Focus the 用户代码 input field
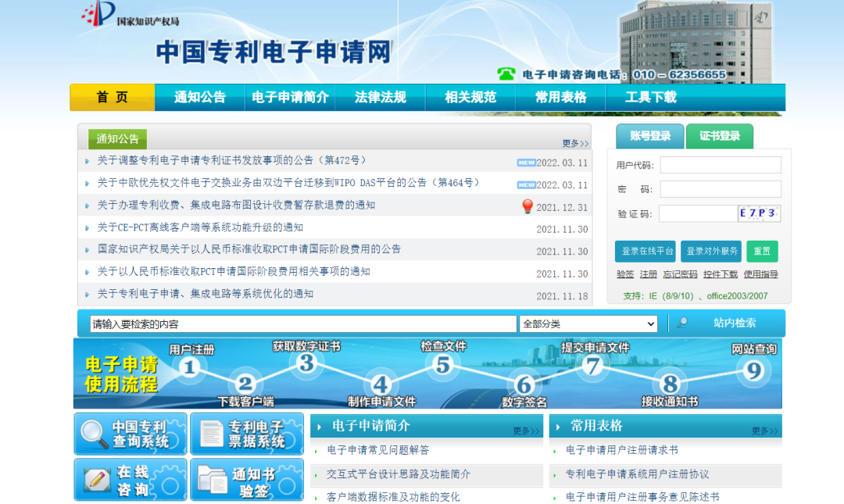This screenshot has width=844, height=504. 721,165
